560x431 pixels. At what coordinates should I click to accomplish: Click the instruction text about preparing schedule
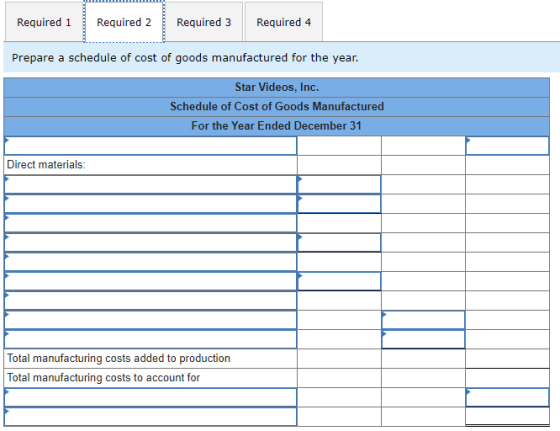point(185,57)
